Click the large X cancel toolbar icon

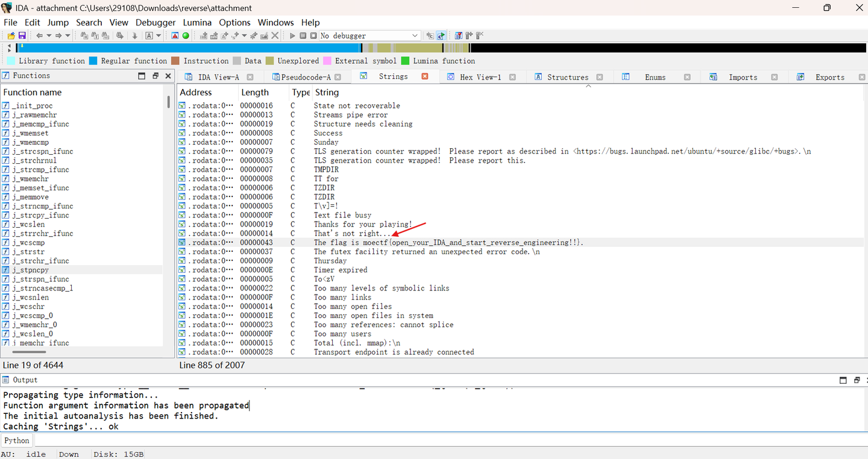(x=275, y=36)
